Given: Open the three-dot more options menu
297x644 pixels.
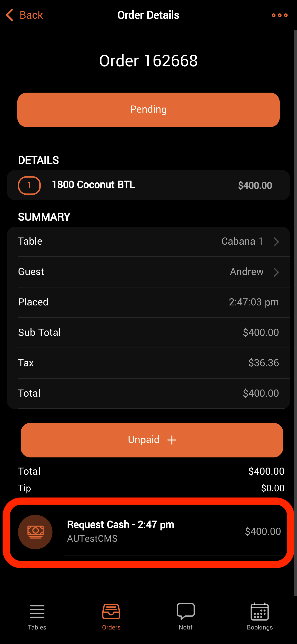Looking at the screenshot, I should click(280, 15).
